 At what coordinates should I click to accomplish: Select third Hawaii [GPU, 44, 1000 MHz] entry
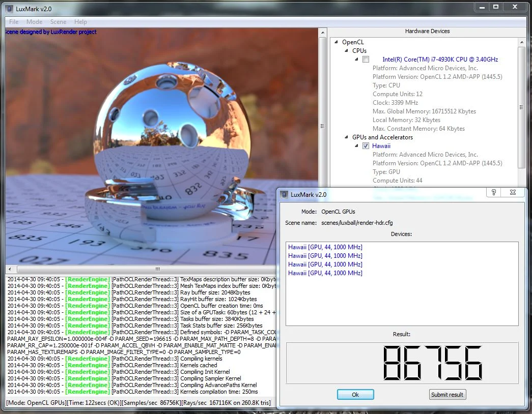[325, 264]
